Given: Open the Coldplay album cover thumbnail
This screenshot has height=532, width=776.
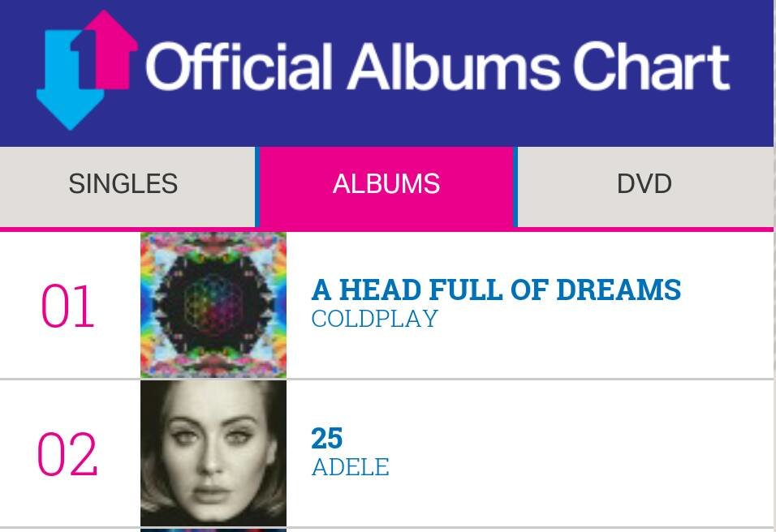Looking at the screenshot, I should (x=213, y=305).
